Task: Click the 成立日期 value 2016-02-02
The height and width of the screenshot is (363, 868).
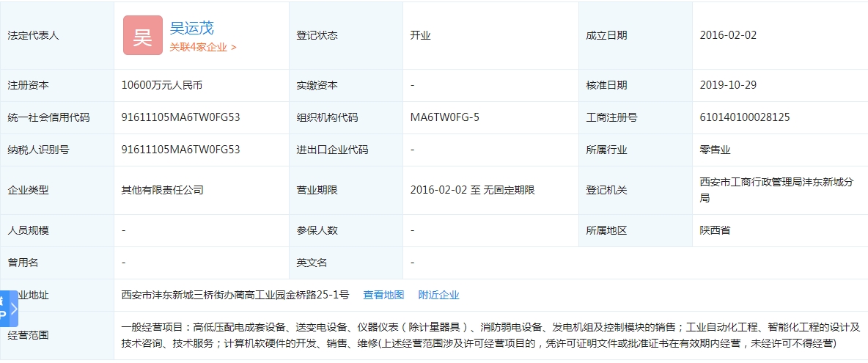Action: (x=728, y=35)
